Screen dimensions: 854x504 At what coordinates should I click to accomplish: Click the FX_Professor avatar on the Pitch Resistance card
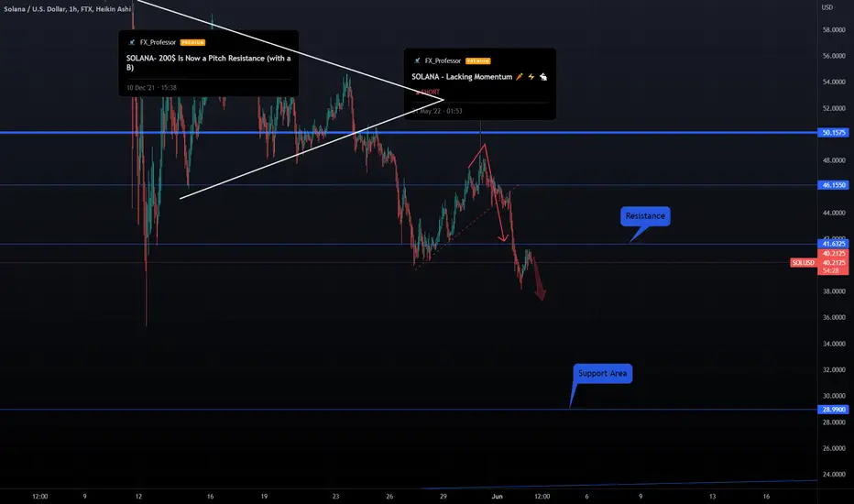[x=131, y=42]
